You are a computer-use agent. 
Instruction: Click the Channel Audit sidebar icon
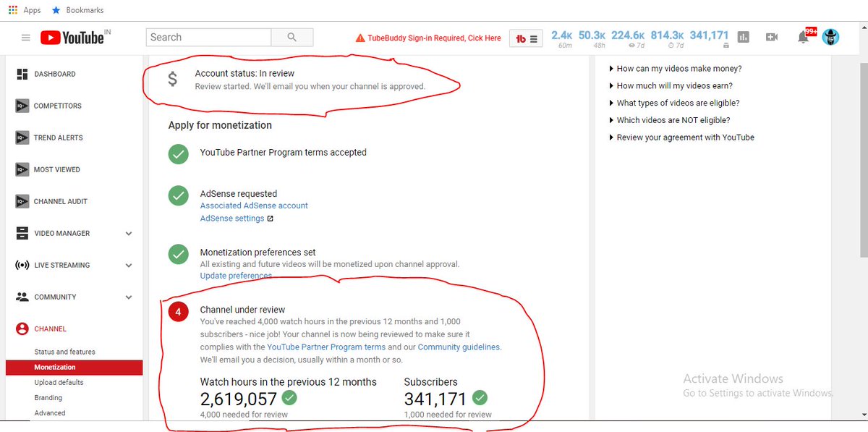[x=22, y=201]
